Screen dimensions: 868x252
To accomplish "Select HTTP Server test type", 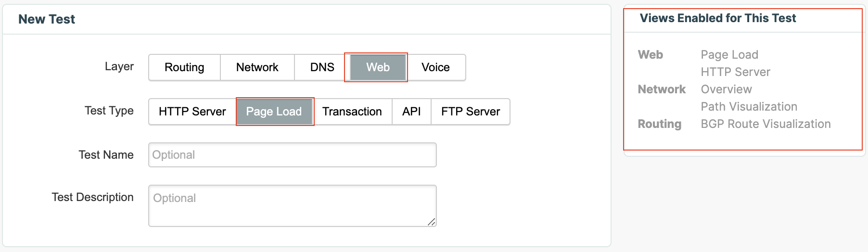I will coord(192,112).
